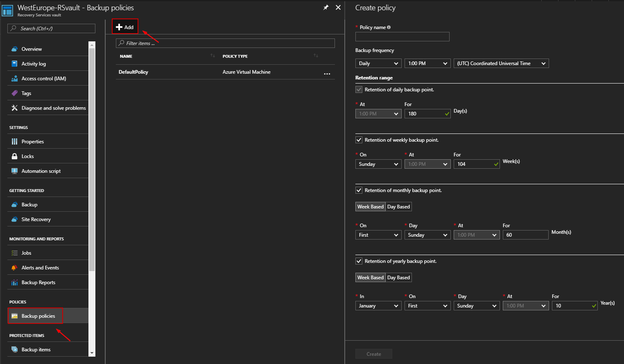Open yearly retention month dropdown showing January
This screenshot has width=624, height=364.
378,306
